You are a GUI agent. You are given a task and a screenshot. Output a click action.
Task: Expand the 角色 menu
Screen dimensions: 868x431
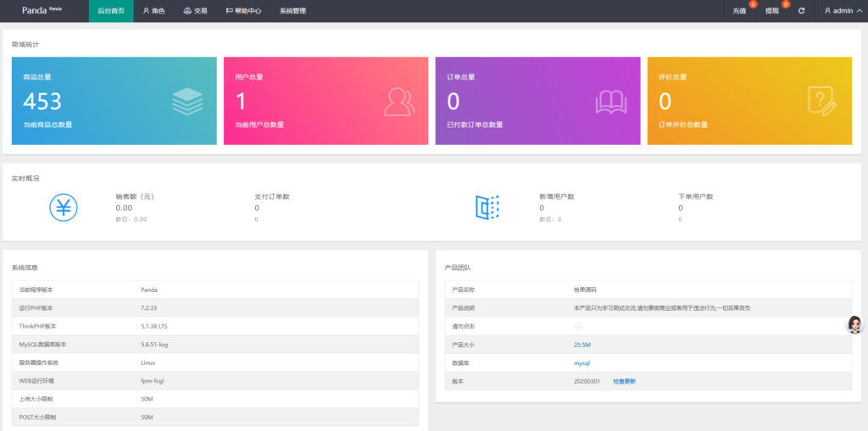pyautogui.click(x=153, y=11)
